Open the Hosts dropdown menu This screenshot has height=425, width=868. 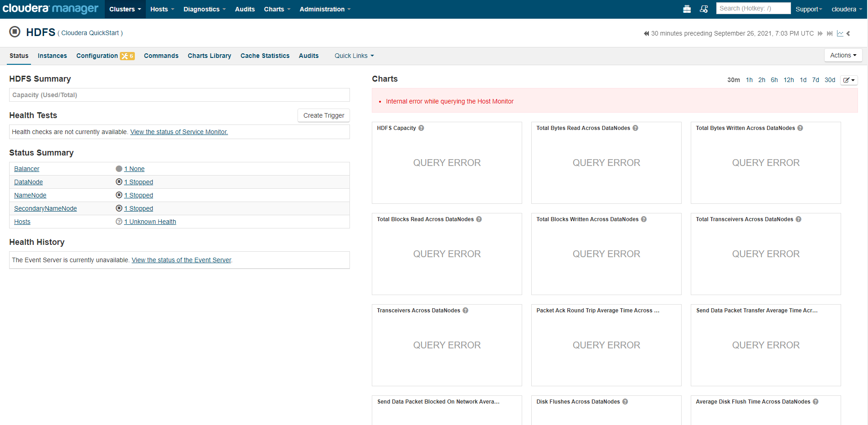tap(162, 9)
